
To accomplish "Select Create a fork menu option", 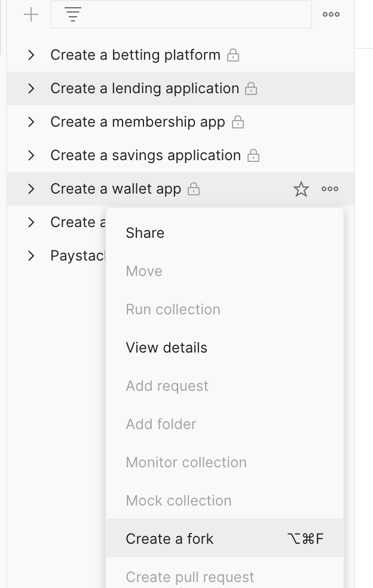I will (170, 539).
